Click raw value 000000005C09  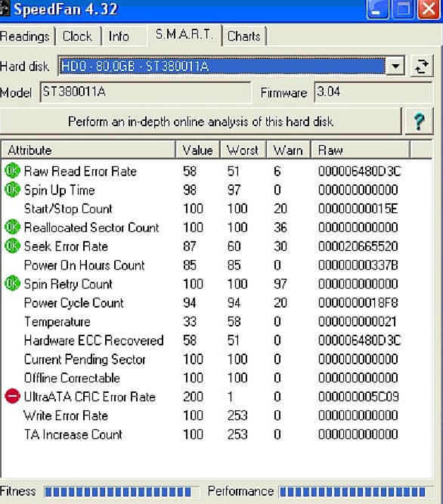click(358, 397)
